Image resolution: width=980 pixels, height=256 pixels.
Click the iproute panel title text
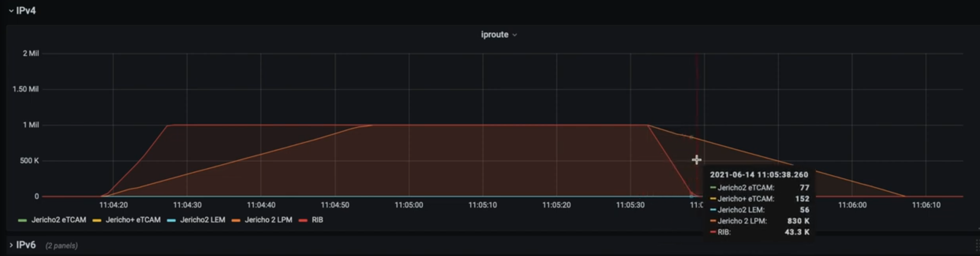(x=494, y=35)
